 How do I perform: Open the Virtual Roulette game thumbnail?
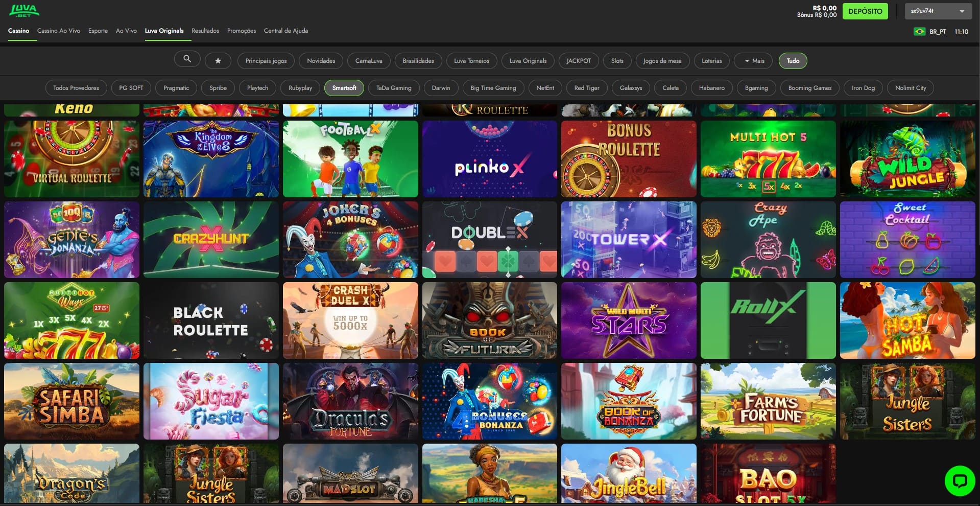[71, 159]
